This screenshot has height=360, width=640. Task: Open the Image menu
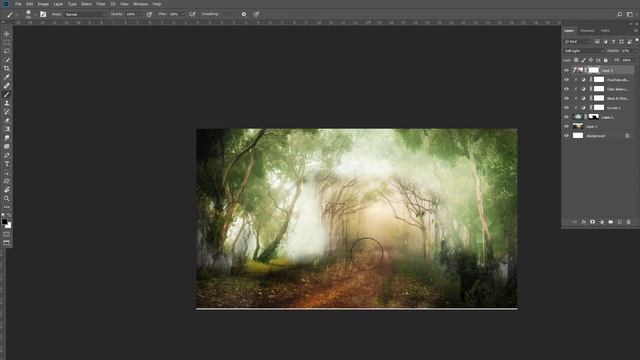[43, 4]
